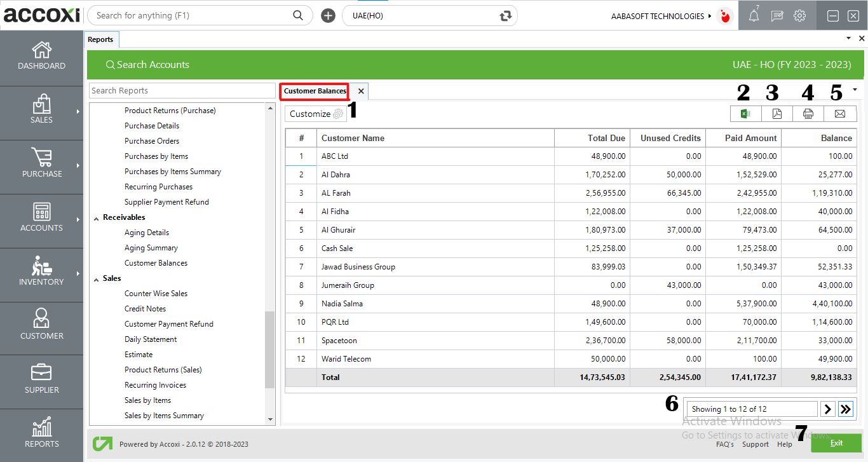The width and height of the screenshot is (868, 462).
Task: Click the plus icon to add new
Action: pos(327,15)
